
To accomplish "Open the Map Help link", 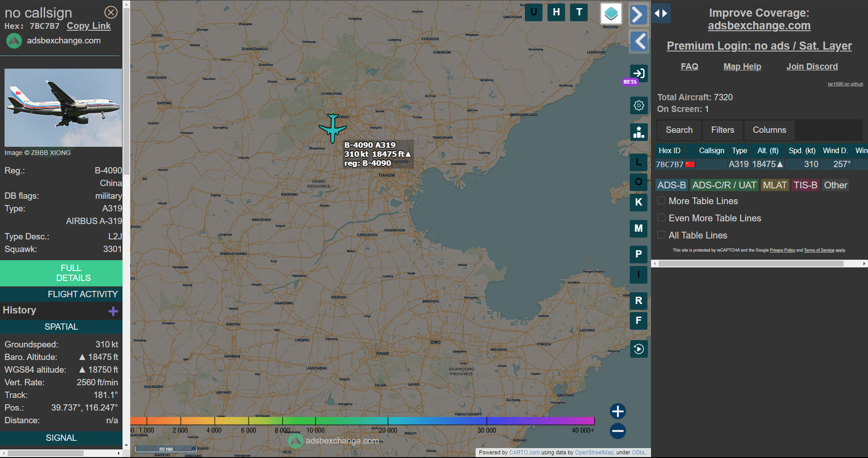I will click(x=742, y=66).
